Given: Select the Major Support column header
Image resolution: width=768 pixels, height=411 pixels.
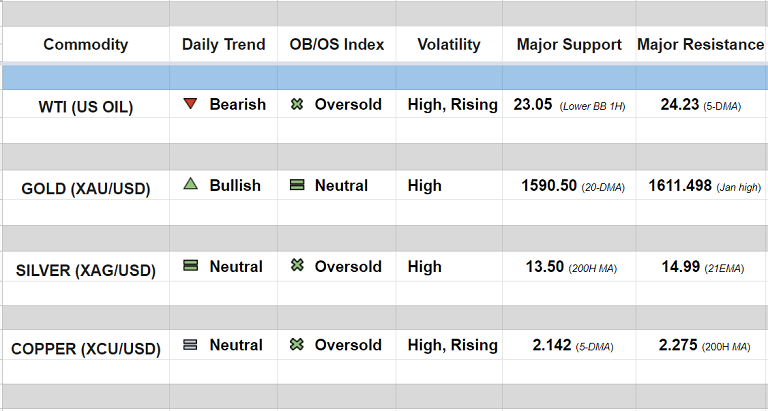Looking at the screenshot, I should (x=569, y=44).
